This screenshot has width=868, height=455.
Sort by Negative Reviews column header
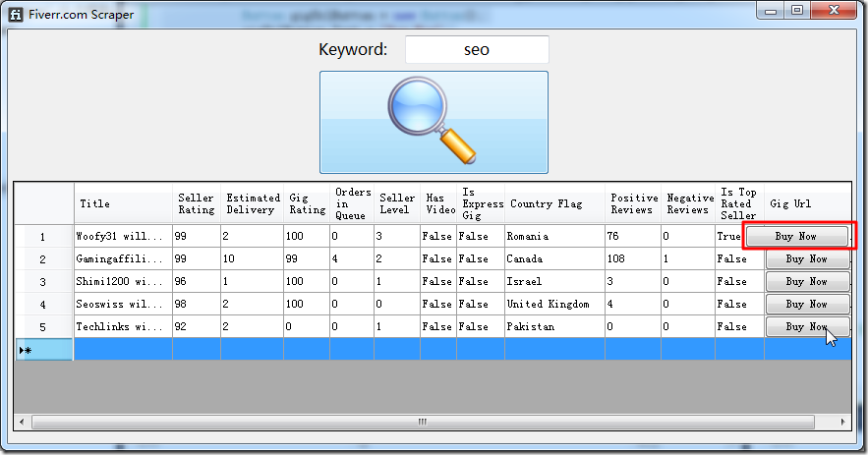point(688,203)
